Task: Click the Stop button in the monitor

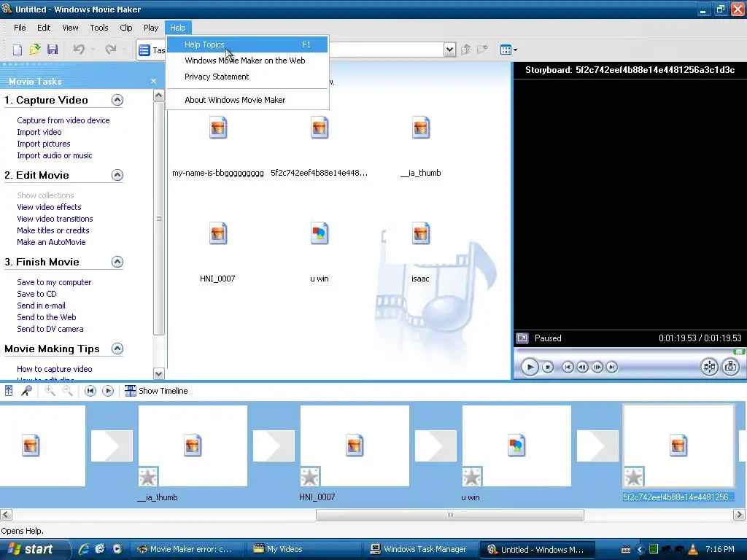Action: [x=548, y=367]
